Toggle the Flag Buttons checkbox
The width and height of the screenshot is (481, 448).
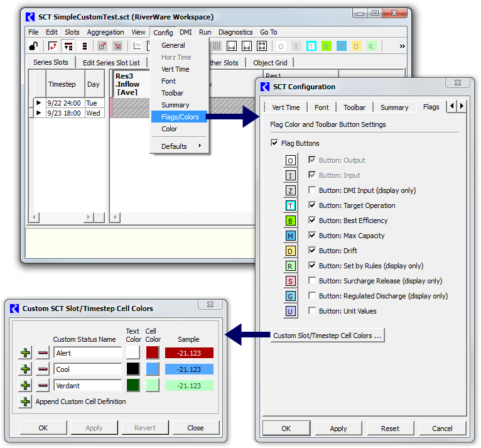click(274, 143)
